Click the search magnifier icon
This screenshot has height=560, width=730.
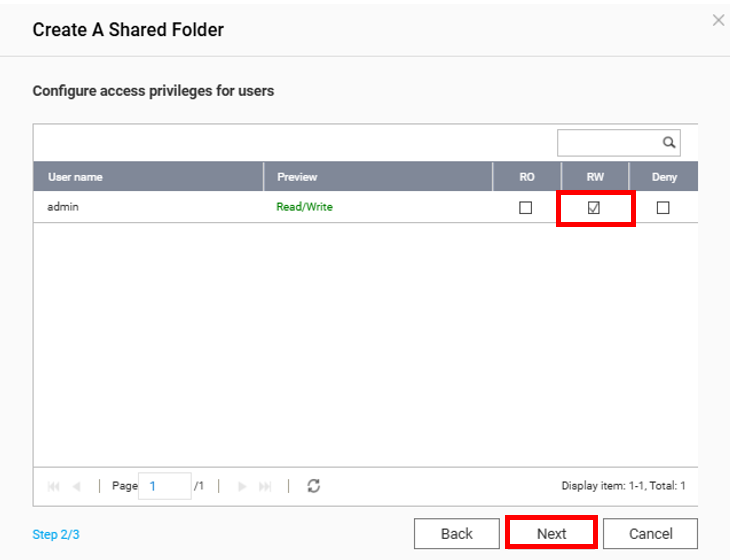coord(668,142)
